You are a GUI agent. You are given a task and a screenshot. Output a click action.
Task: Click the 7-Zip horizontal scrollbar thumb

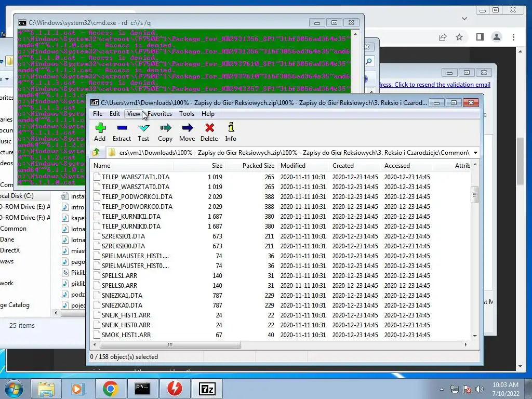click(x=170, y=345)
